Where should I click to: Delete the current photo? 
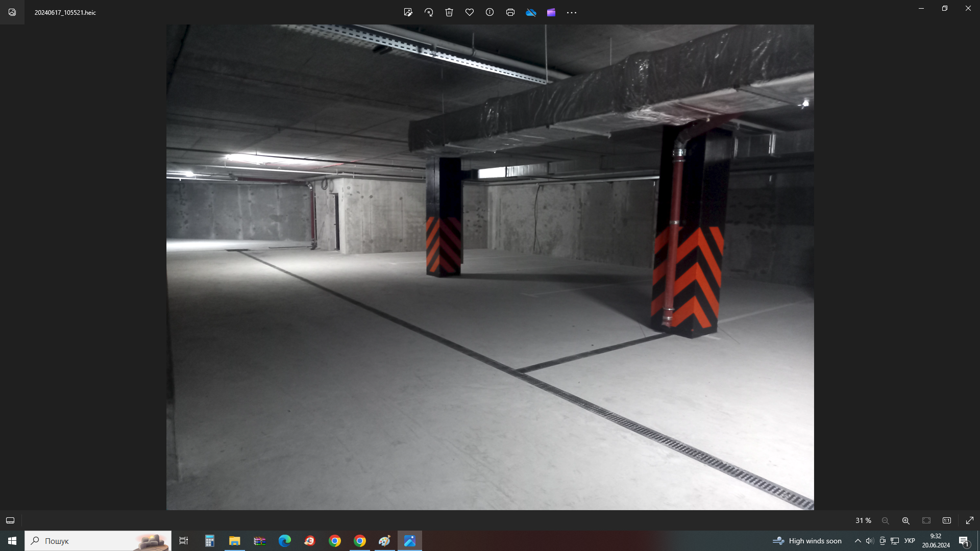click(x=449, y=12)
